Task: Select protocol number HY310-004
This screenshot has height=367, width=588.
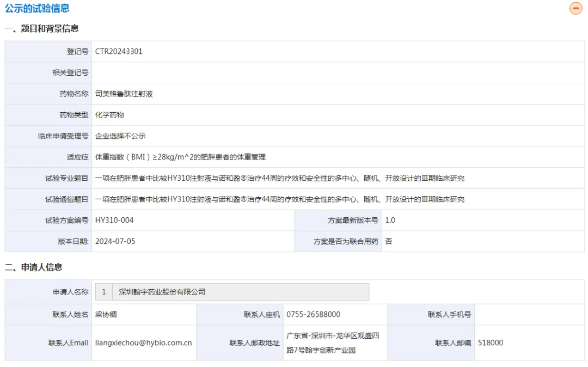Action: click(x=114, y=221)
